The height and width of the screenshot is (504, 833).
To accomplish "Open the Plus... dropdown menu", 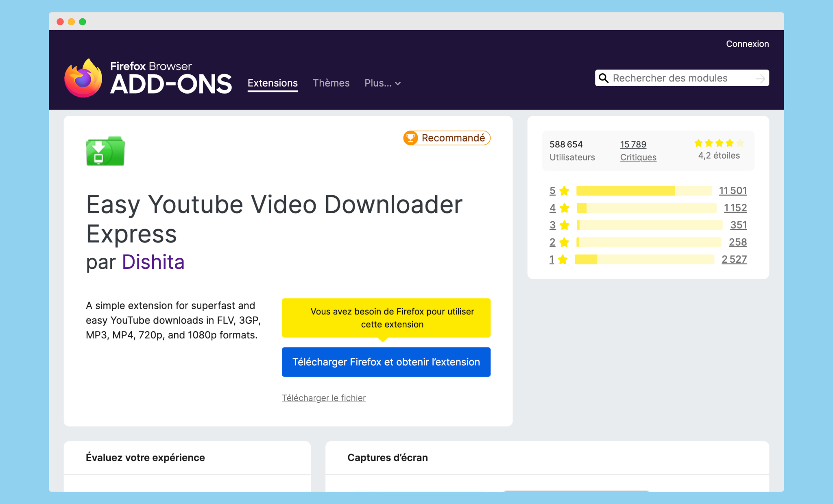I will tap(382, 83).
